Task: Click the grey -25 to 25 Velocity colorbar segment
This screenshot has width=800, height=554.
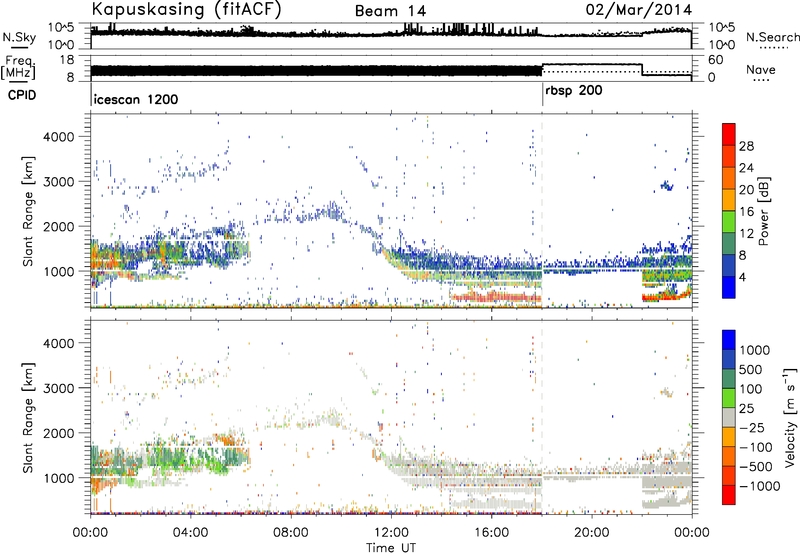Action: (x=729, y=417)
